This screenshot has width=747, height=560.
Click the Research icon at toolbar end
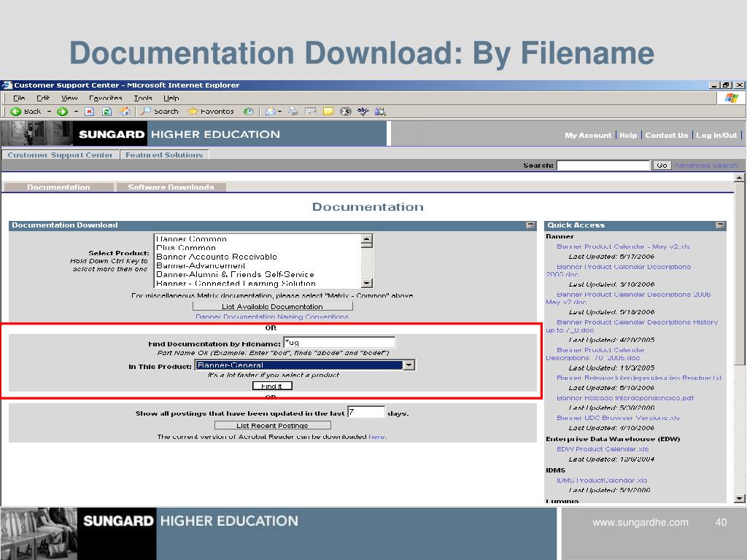pyautogui.click(x=380, y=112)
